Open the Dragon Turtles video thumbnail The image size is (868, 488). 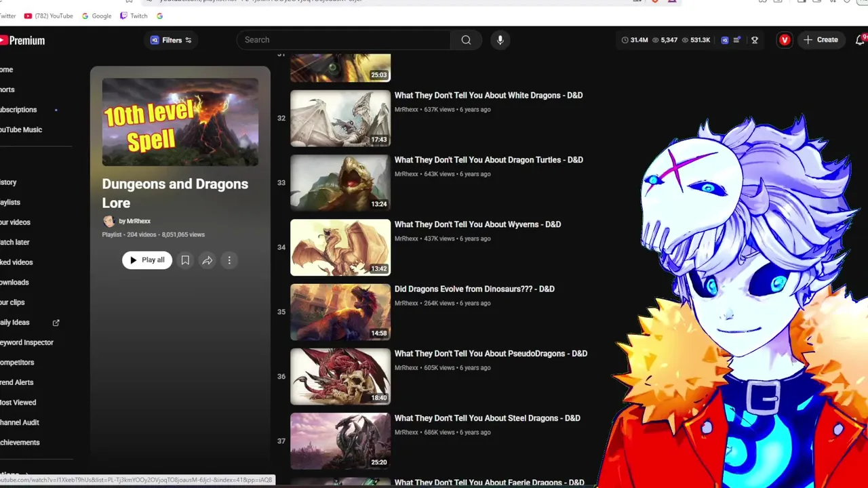340,183
